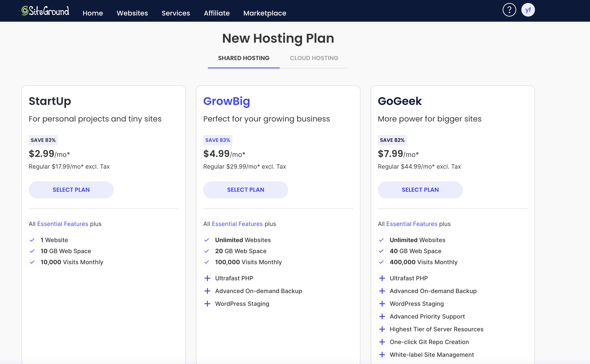Click checkmark icon beside 20 GB Web Space

point(206,251)
